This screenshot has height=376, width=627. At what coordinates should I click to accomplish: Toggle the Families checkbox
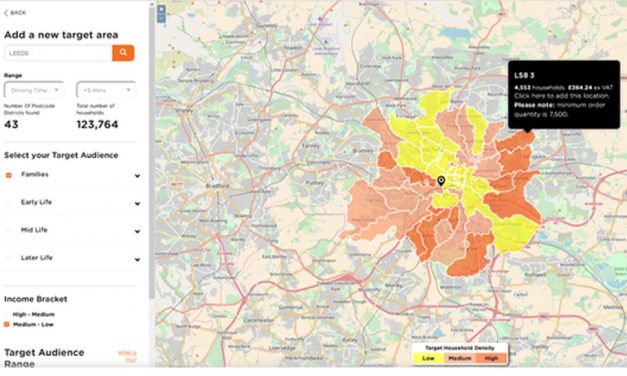[8, 175]
